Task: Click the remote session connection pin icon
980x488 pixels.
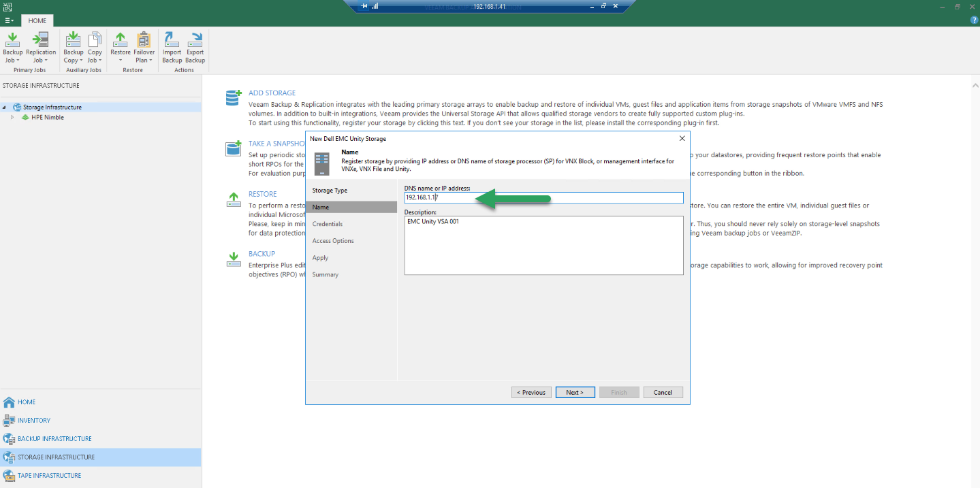Action: 364,6
